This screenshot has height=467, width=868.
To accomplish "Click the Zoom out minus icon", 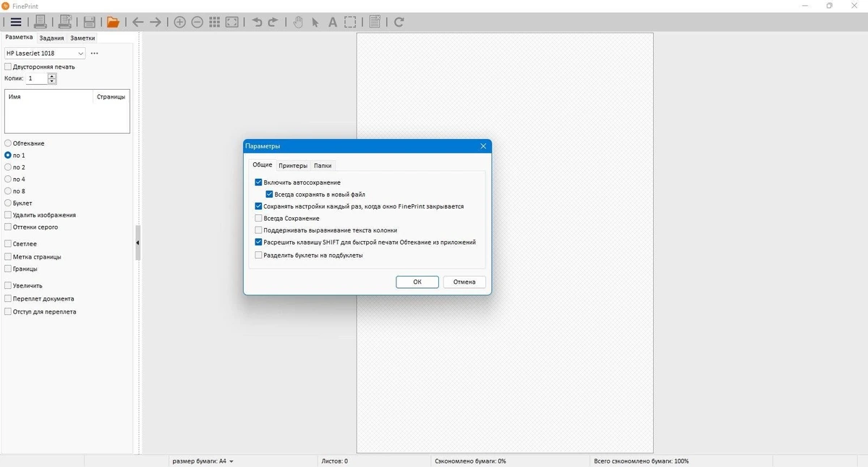I will tap(197, 22).
